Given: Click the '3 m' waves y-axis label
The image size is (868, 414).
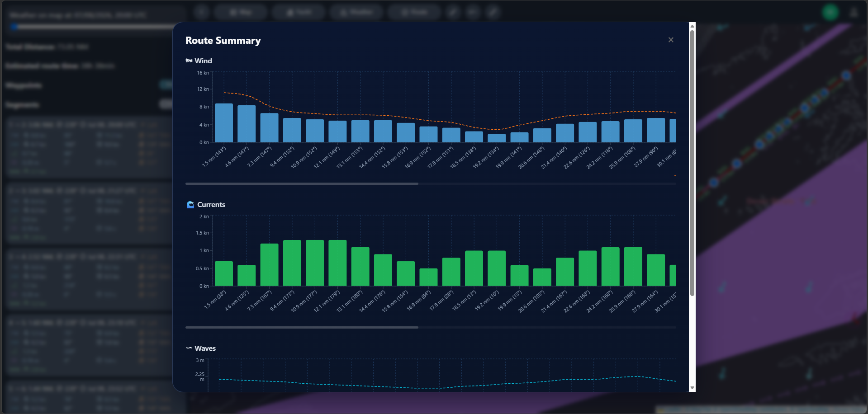Looking at the screenshot, I should (x=200, y=360).
